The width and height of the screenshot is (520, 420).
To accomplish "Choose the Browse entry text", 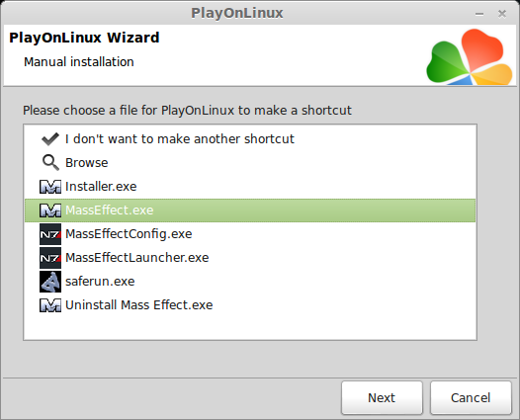I will click(x=87, y=163).
